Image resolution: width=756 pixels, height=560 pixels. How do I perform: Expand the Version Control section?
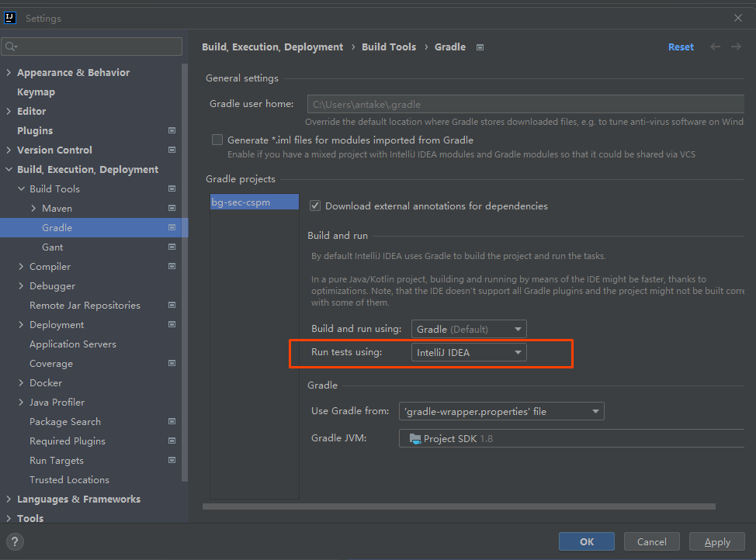pyautogui.click(x=9, y=150)
